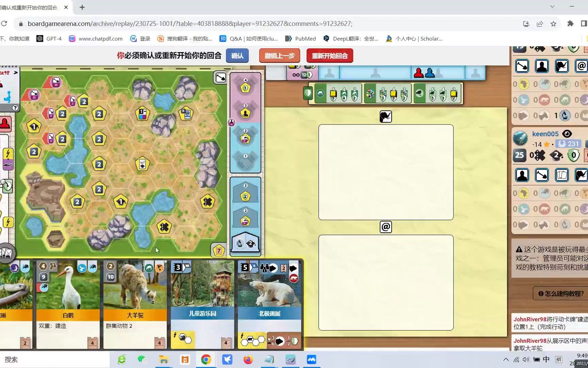Open Firefox from the taskbar
Viewport: 588px width, 368px height.
[248, 359]
